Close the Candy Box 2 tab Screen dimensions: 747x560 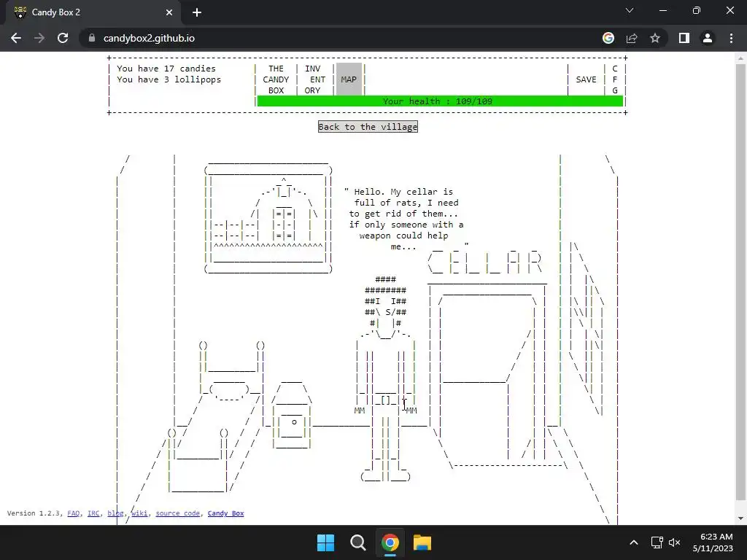[169, 12]
